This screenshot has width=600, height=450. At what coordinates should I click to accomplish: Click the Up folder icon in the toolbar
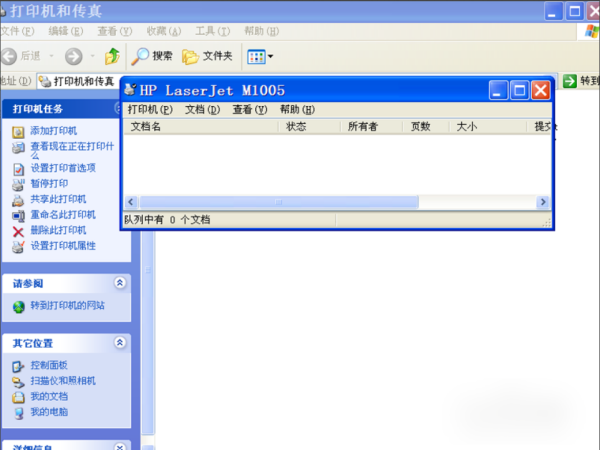pos(112,57)
